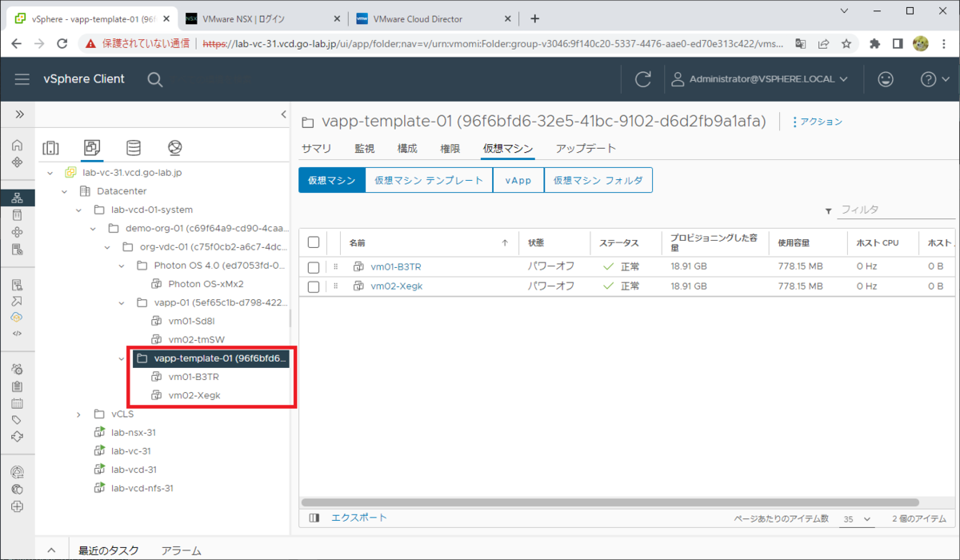Image resolution: width=960 pixels, height=560 pixels.
Task: Open vm01-B3TR link in table
Action: click(397, 266)
